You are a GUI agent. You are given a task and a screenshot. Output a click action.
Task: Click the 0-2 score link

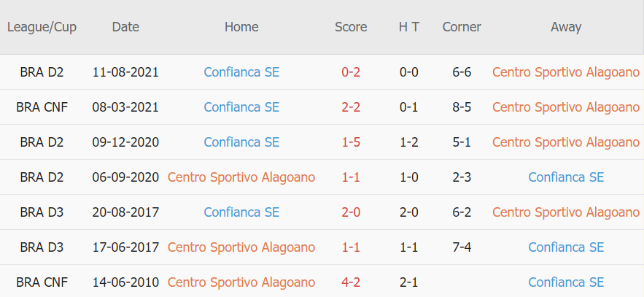pos(351,72)
